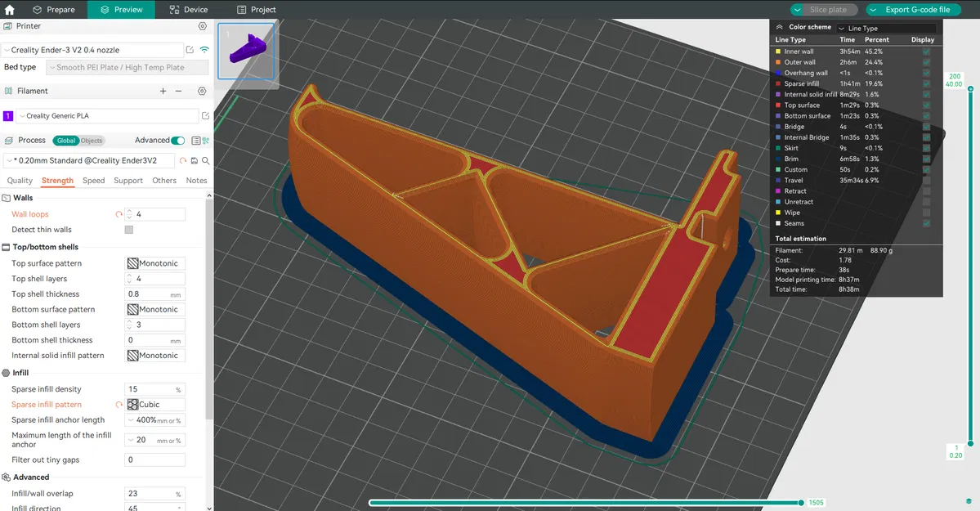Open the Quality settings tab
This screenshot has width=980, height=511.
(x=20, y=181)
